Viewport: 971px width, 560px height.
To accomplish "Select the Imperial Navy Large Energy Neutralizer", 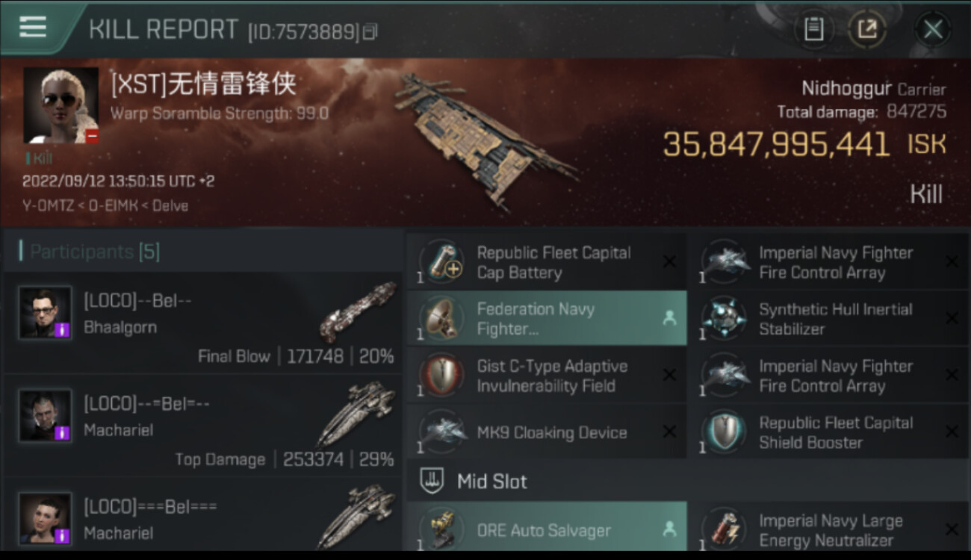I will tap(829, 530).
